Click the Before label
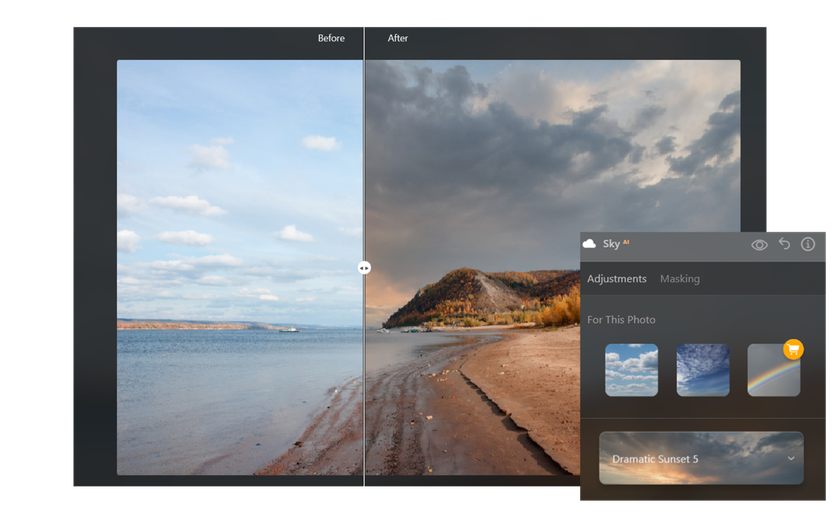The height and width of the screenshot is (513, 840). point(331,38)
